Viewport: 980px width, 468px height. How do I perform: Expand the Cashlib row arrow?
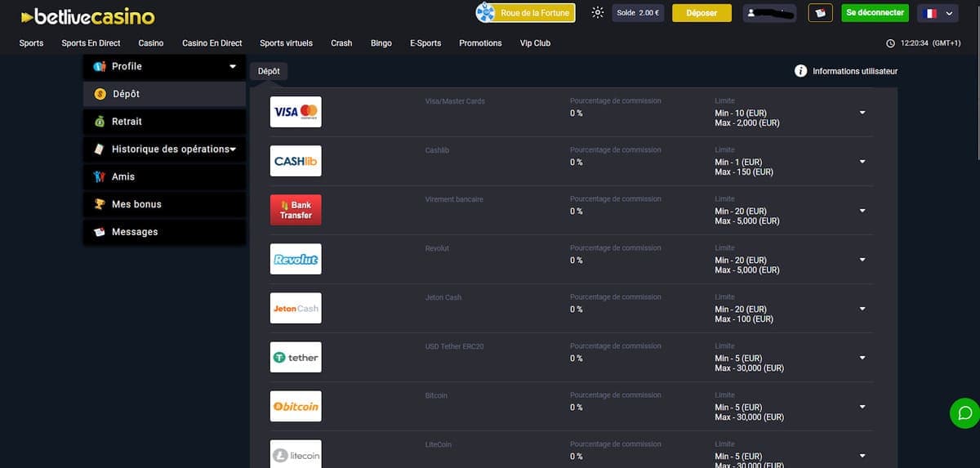(862, 162)
